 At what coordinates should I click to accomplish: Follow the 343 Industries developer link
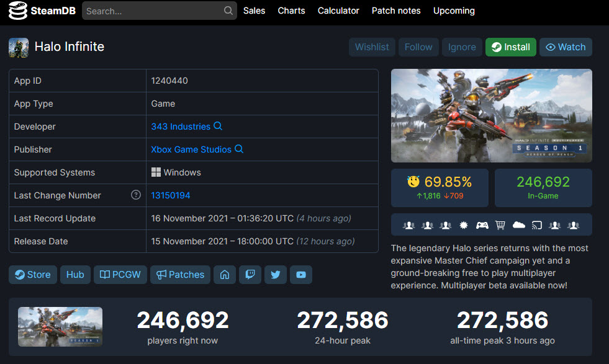[181, 127]
